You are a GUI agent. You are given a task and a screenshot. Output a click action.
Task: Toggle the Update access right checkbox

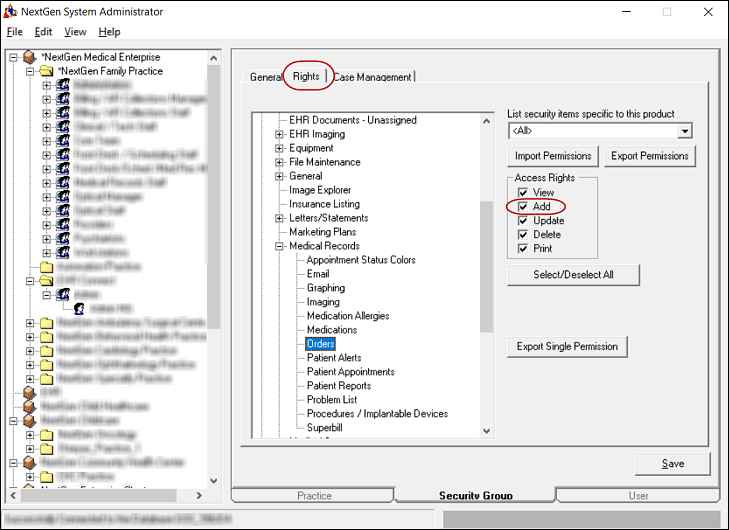(x=523, y=220)
